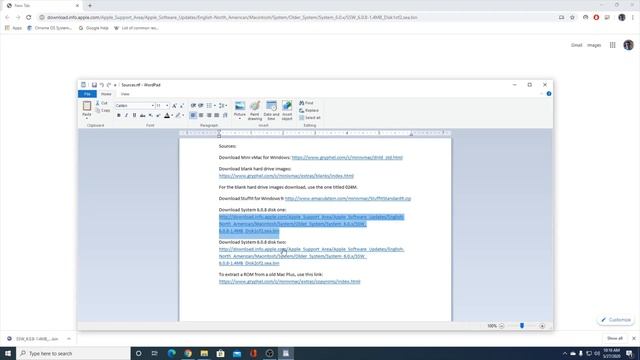Click the Save icon in quick access toolbar
The height and width of the screenshot is (360, 640).
point(94,85)
